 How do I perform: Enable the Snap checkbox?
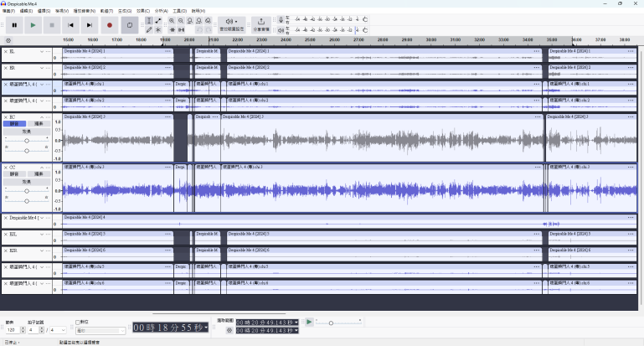point(78,323)
